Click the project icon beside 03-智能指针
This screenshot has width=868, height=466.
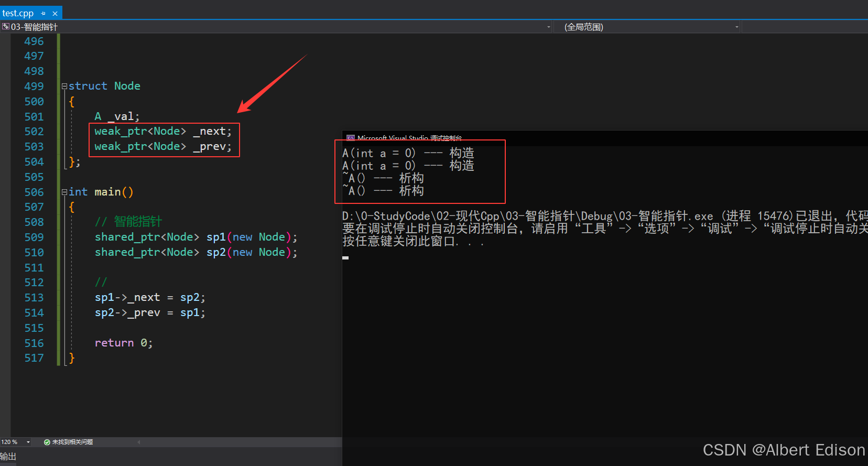[x=5, y=26]
